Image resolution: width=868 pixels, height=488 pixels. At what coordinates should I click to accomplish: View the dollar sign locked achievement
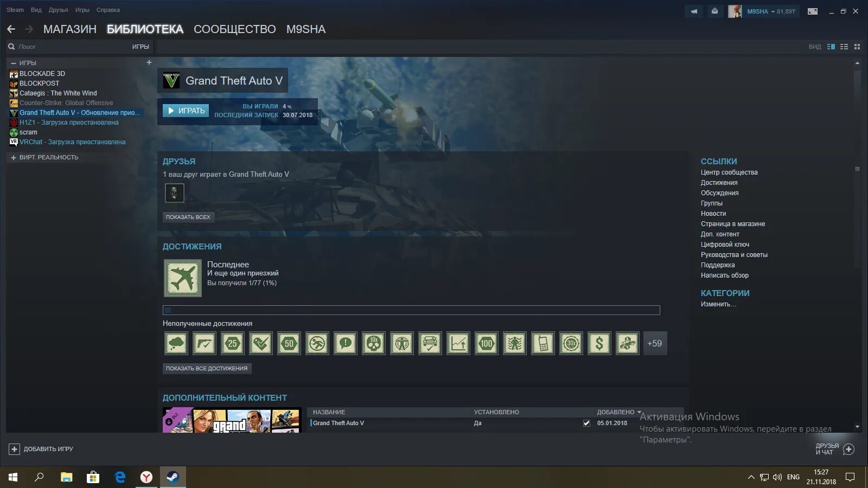tap(599, 343)
